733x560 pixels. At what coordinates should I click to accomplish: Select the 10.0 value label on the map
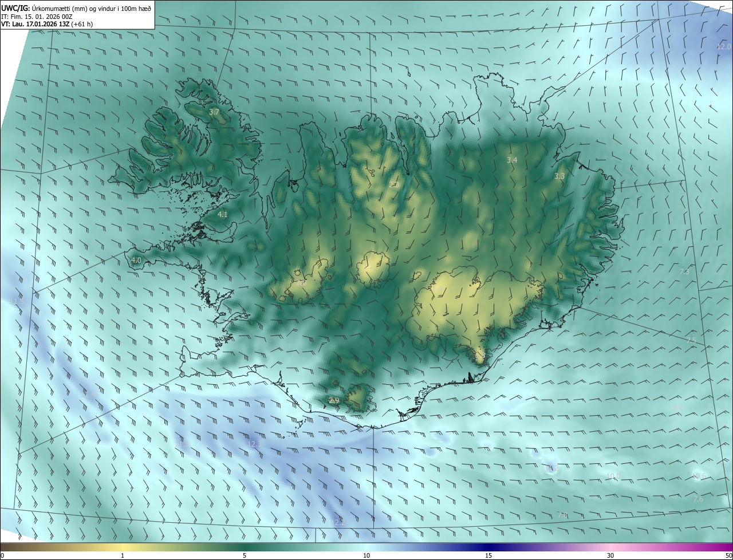click(613, 476)
